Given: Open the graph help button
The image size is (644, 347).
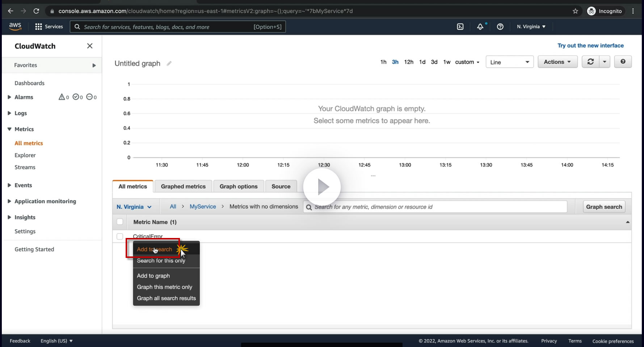Looking at the screenshot, I should [623, 62].
